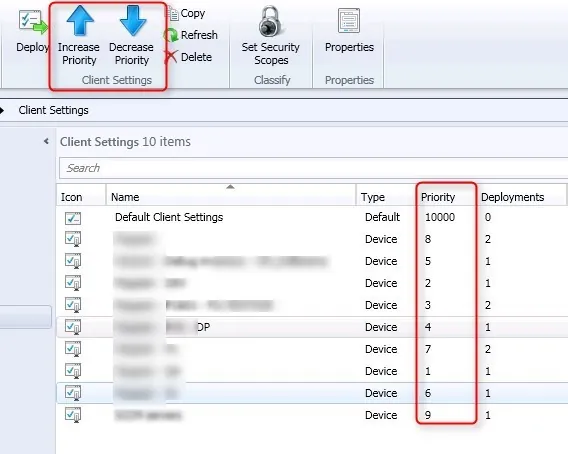568x454 pixels.
Task: Click priority value 7 cell
Action: (x=428, y=349)
